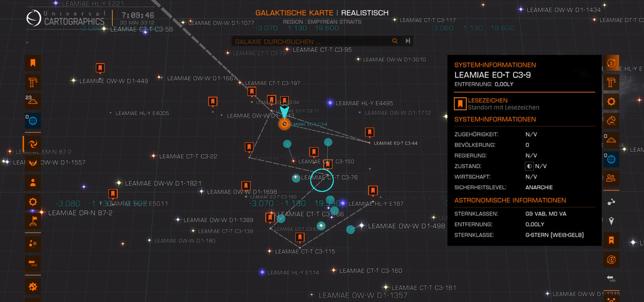Click the tag icon in right sidebar
The image size is (644, 302).
pos(611,121)
